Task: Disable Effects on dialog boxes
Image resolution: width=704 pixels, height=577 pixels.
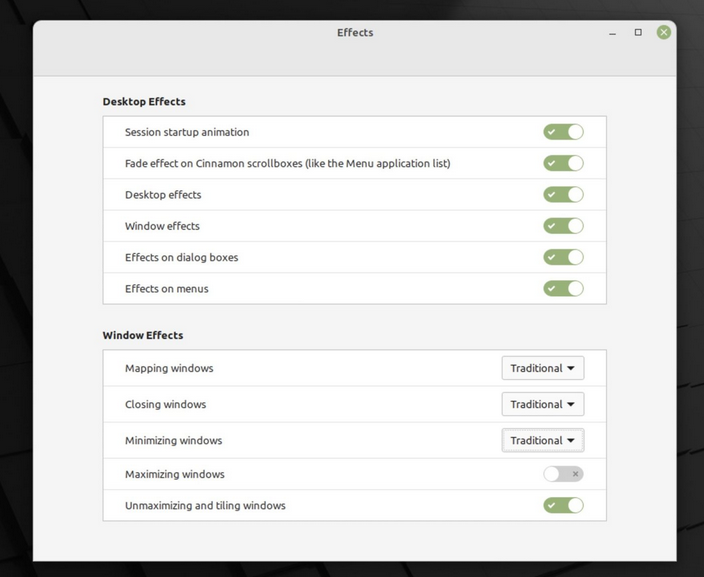Action: point(563,257)
